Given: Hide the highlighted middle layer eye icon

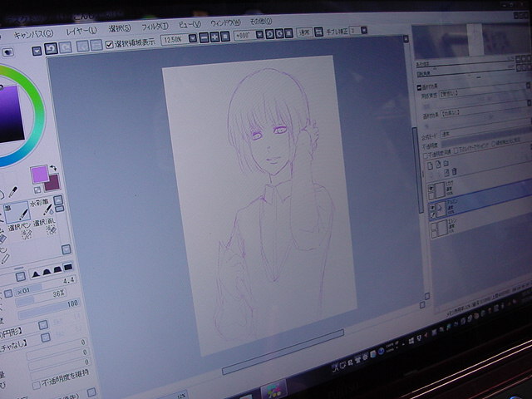Looking at the screenshot, I should pos(432,207).
